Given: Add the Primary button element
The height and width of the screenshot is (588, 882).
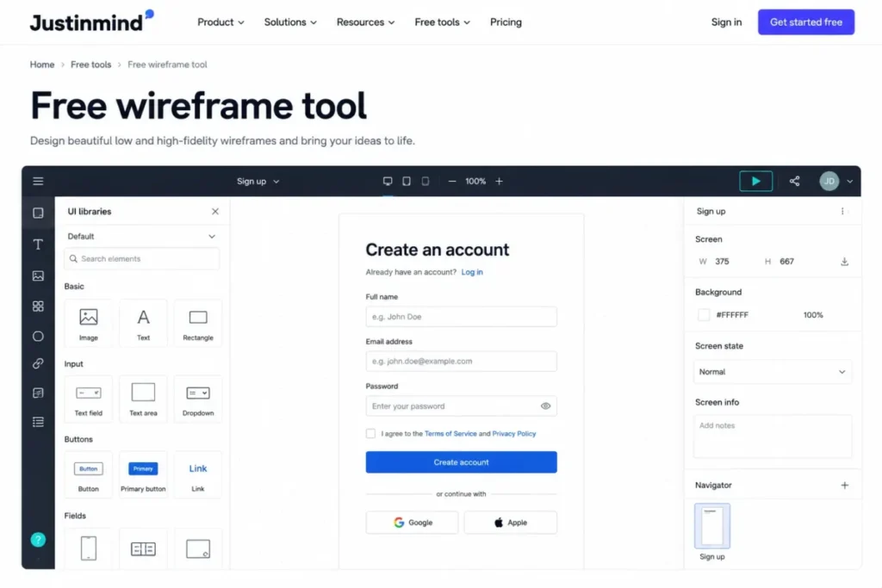Looking at the screenshot, I should (144, 474).
